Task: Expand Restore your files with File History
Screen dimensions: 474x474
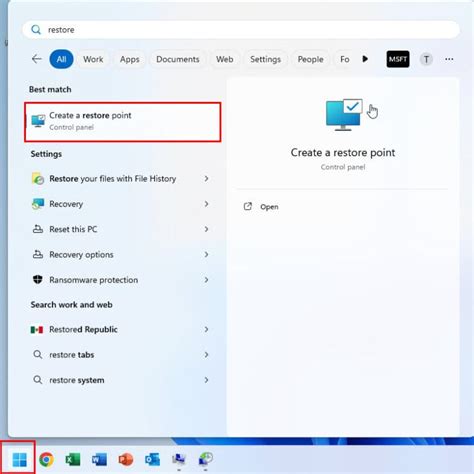Action: 206,179
